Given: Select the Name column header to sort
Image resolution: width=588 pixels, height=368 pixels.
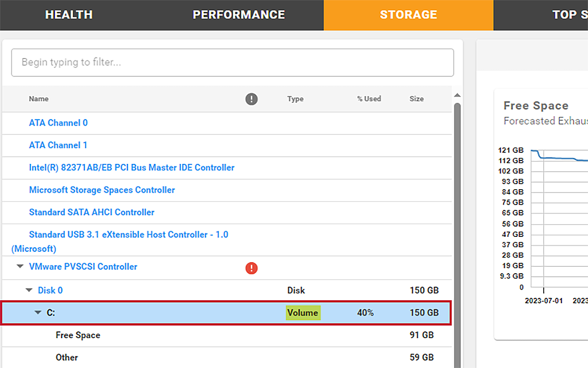Looking at the screenshot, I should [38, 99].
